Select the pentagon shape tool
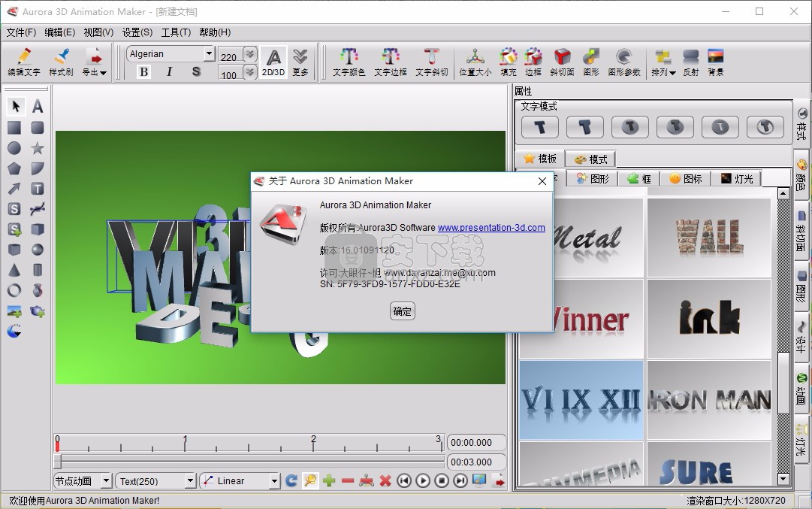This screenshot has height=509, width=812. pos(14,168)
